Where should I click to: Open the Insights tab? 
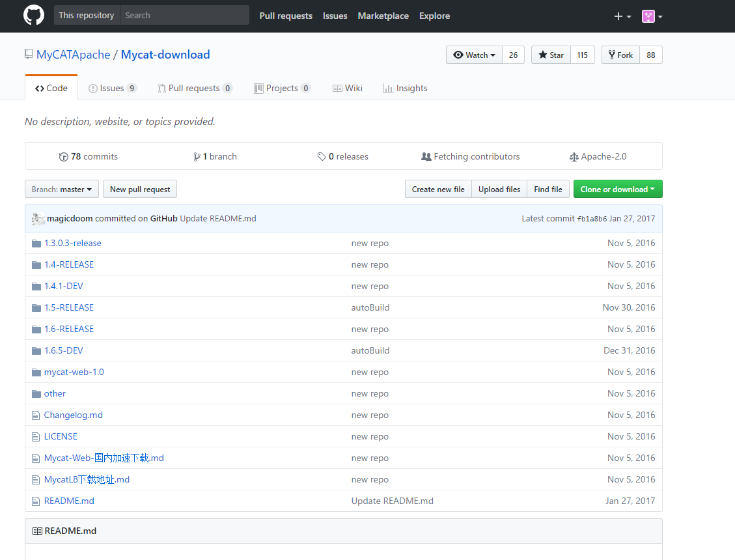point(406,89)
